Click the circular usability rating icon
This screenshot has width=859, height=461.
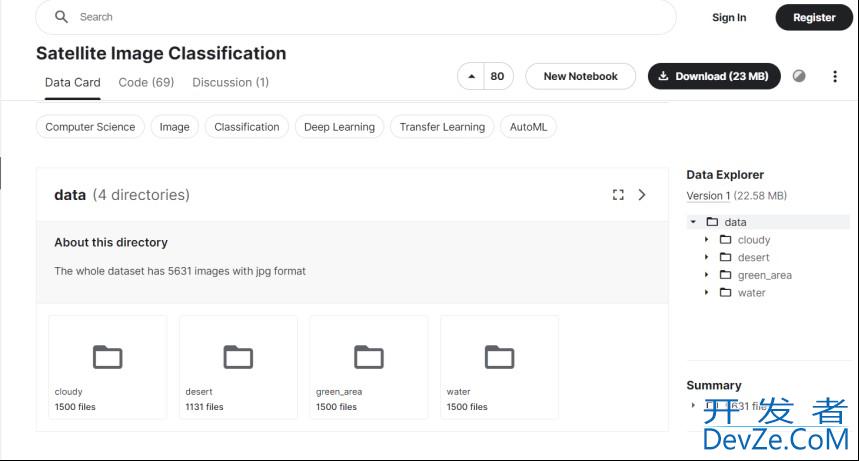click(x=799, y=76)
